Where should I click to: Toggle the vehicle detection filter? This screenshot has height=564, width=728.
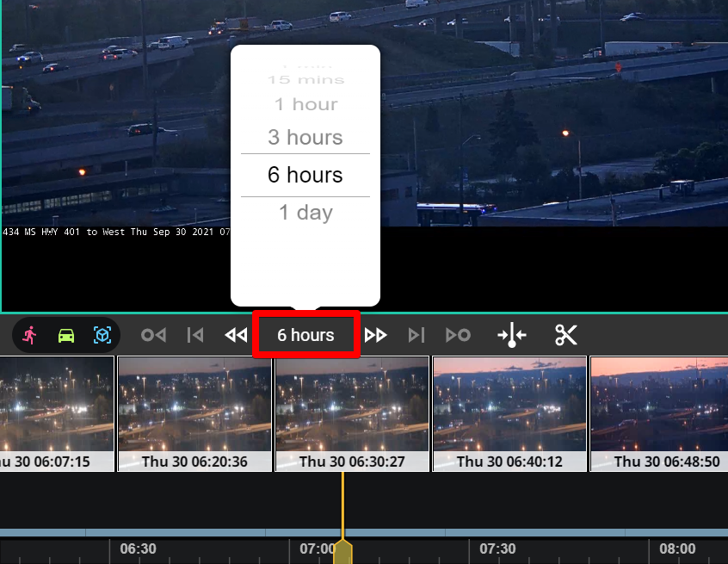tap(66, 335)
